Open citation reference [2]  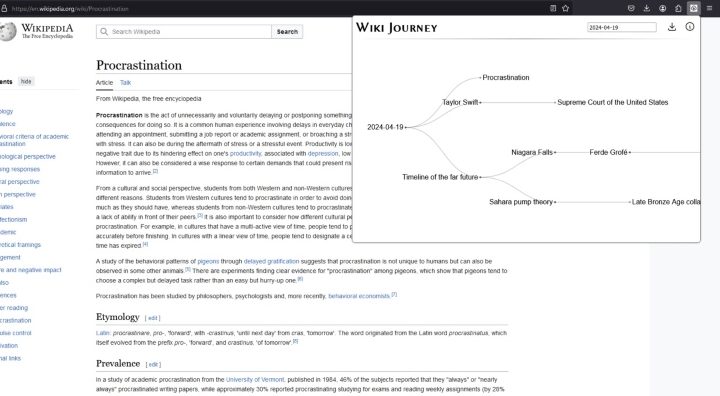pyautogui.click(x=155, y=171)
